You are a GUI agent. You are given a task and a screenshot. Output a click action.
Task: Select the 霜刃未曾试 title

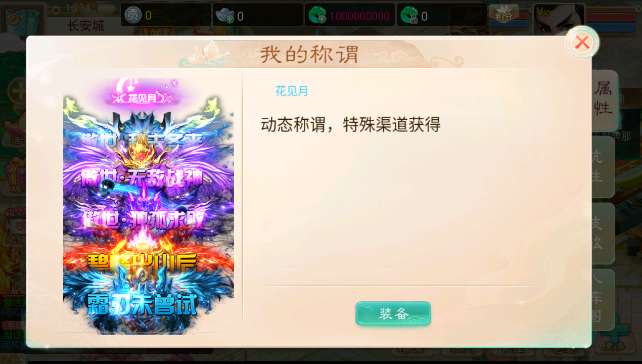143,303
